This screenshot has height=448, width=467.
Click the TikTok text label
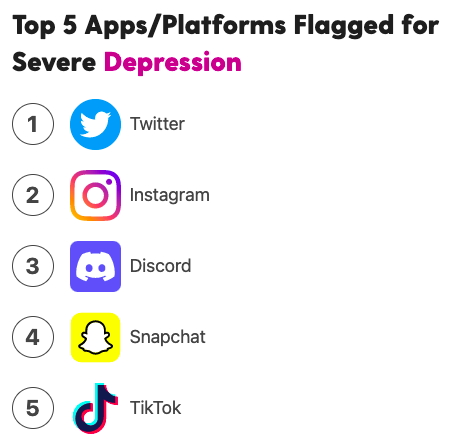[x=155, y=408]
